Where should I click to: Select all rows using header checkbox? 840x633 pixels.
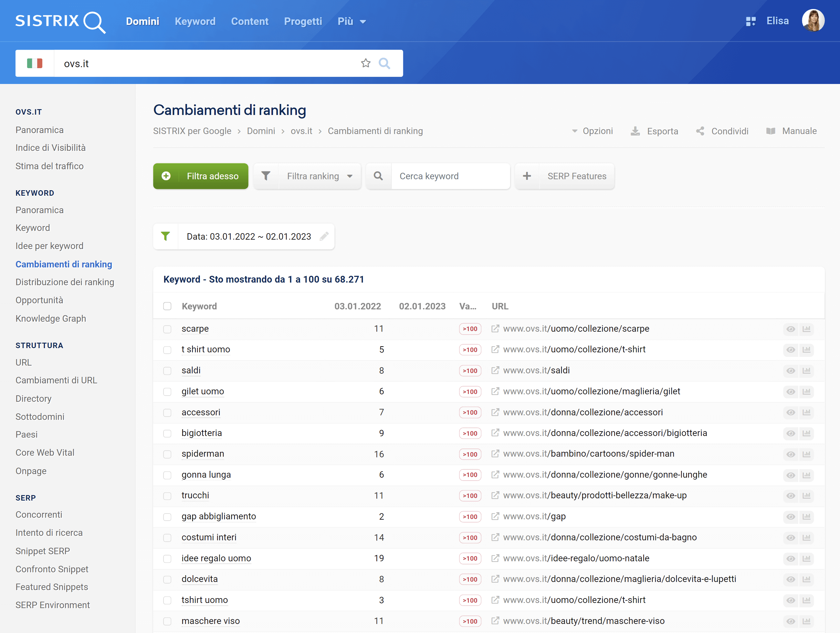pyautogui.click(x=167, y=306)
